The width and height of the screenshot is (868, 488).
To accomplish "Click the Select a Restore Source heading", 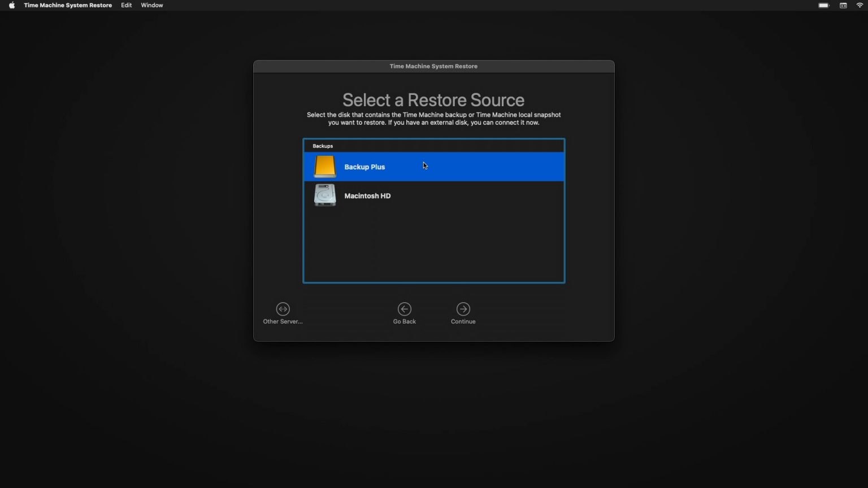I will (433, 100).
